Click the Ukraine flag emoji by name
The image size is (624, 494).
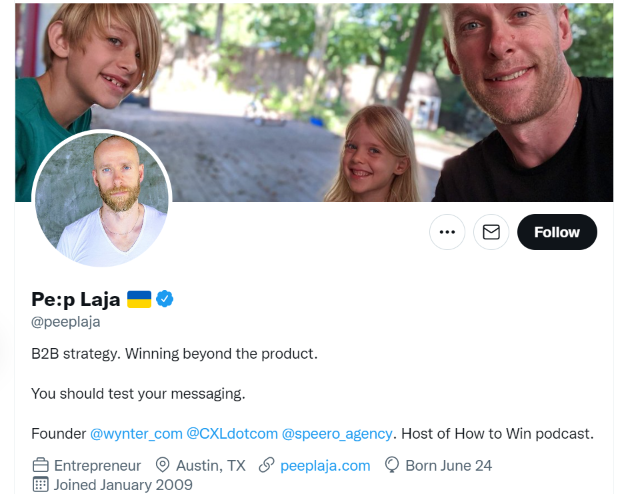139,299
